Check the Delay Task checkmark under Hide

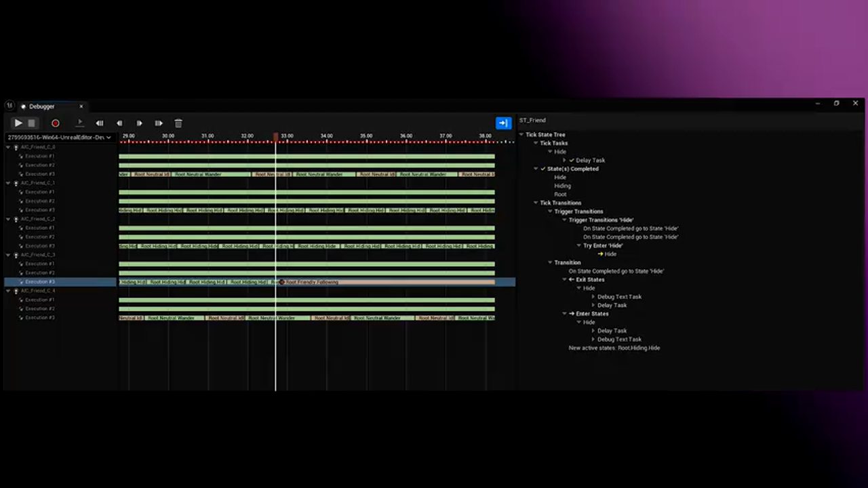click(x=572, y=160)
